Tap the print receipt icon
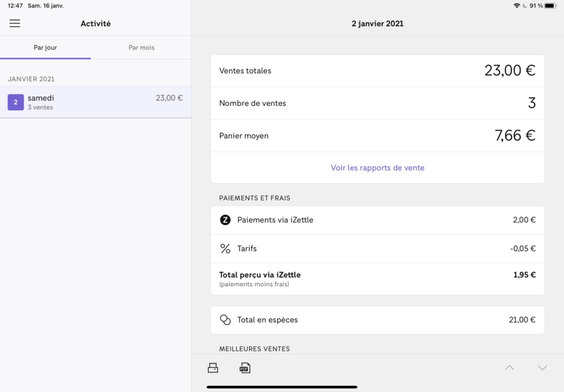Image resolution: width=564 pixels, height=392 pixels. click(x=213, y=368)
